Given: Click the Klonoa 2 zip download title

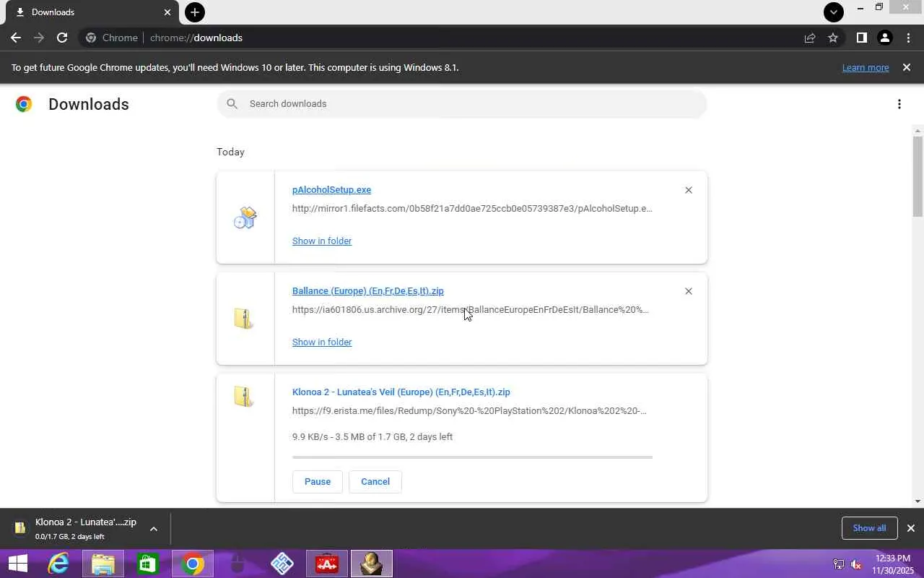Looking at the screenshot, I should pyautogui.click(x=401, y=392).
